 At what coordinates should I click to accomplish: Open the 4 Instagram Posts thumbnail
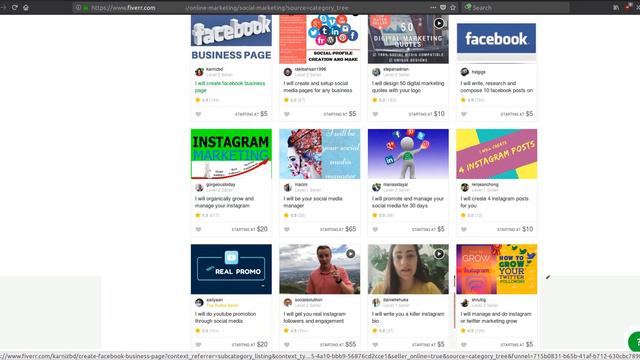[496, 154]
